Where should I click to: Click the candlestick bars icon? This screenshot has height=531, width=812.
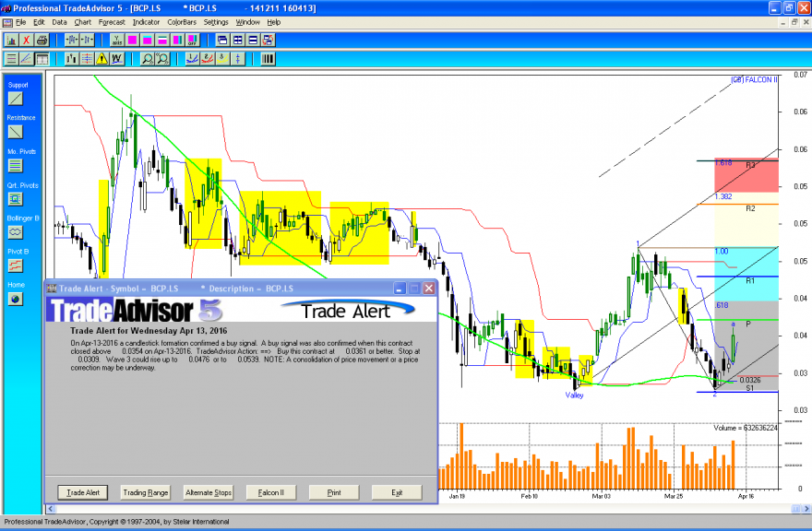72,59
